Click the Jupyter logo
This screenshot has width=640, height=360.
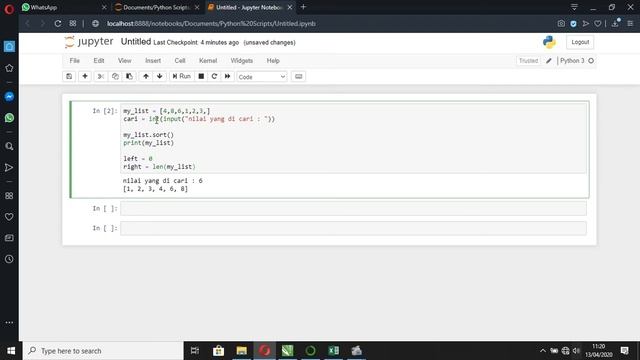tap(89, 42)
